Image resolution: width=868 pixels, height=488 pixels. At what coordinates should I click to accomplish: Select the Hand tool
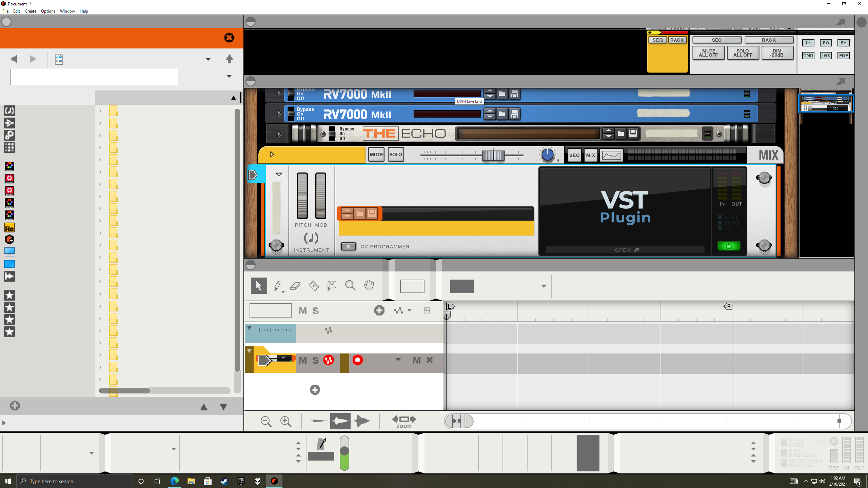(x=369, y=286)
